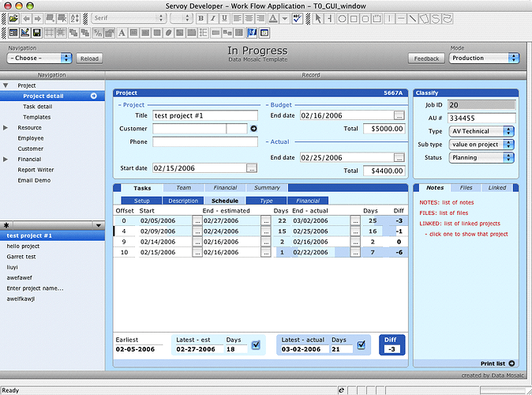
Task: Click Print list link
Action: [x=493, y=363]
